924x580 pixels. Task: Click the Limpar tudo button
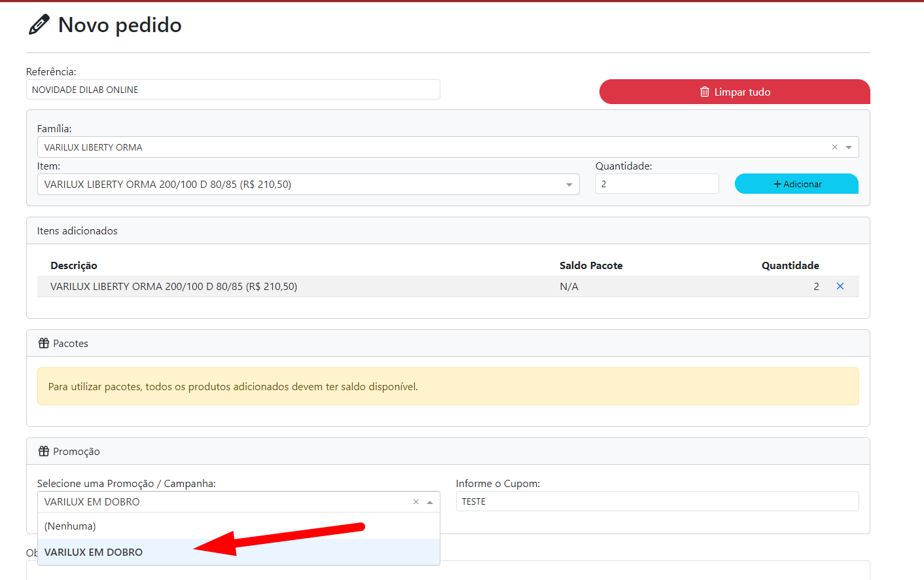(x=734, y=92)
